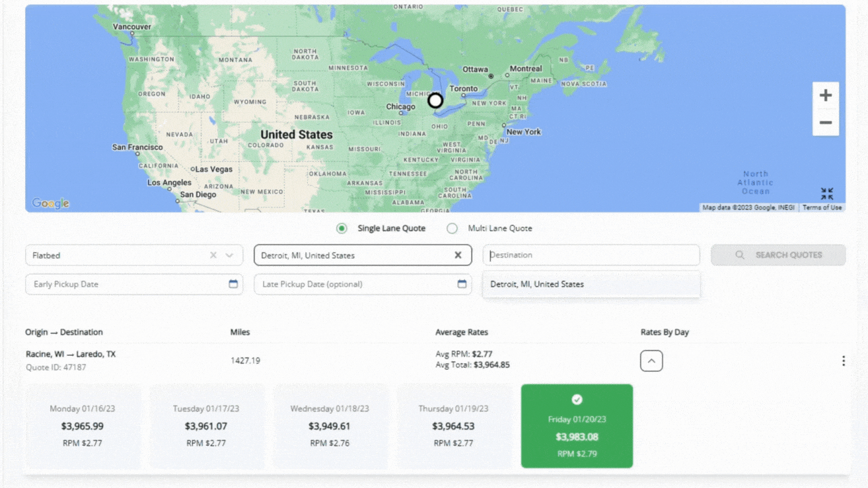
Task: Select Multi Lane Quote option
Action: (x=452, y=228)
